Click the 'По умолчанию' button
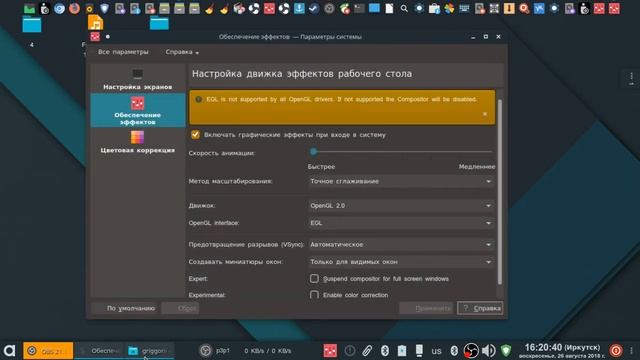 [125, 308]
